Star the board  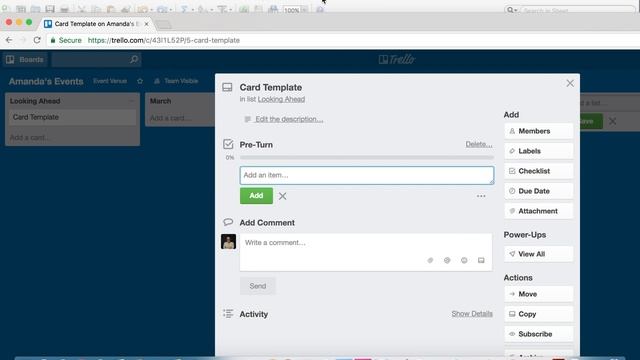pos(140,81)
